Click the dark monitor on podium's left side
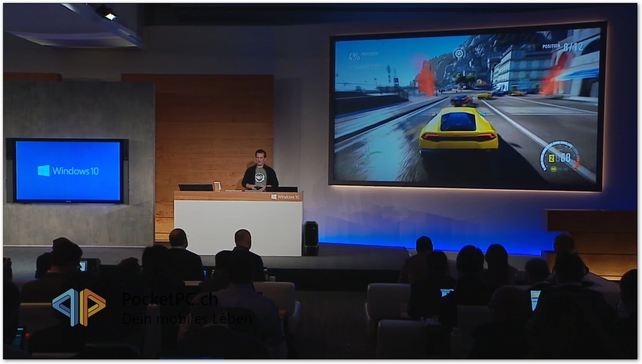Viewport: 642px width, 364px height. click(x=196, y=187)
